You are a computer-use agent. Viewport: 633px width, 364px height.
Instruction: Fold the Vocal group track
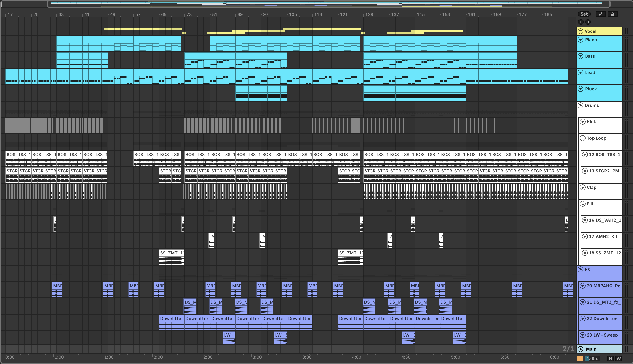(x=580, y=31)
